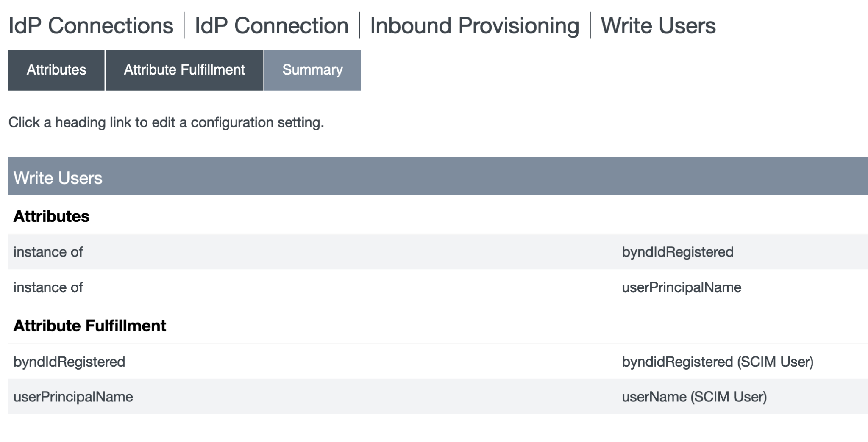Image resolution: width=868 pixels, height=442 pixels.
Task: Select the 'byndidRegistered (SCIM User)' value
Action: (x=717, y=362)
